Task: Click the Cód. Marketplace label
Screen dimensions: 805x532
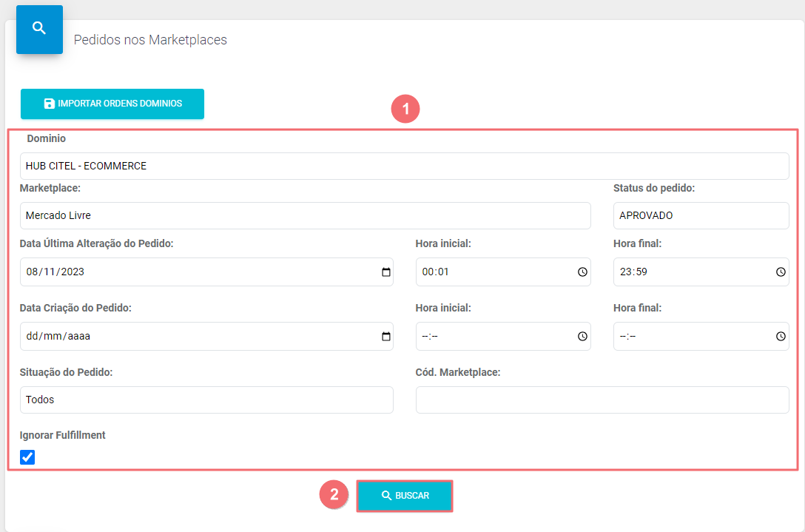Action: [458, 372]
